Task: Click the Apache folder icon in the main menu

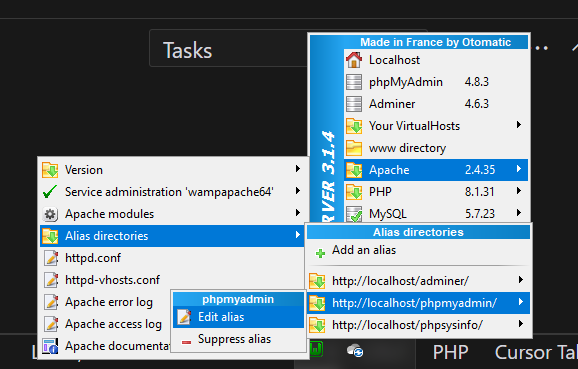Action: click(354, 170)
